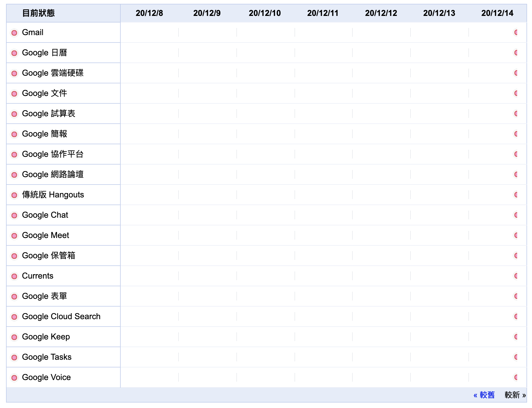Image resolution: width=532 pixels, height=408 pixels.
Task: Click the status icon next to Google Keep
Action: click(x=14, y=337)
